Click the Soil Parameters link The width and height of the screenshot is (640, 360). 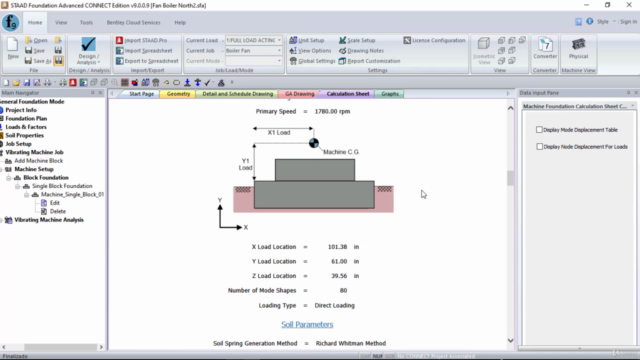point(307,324)
